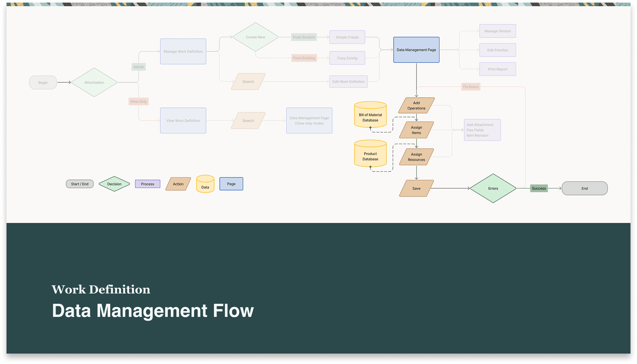Select the Product Database cylinder
The width and height of the screenshot is (637, 364).
tap(370, 154)
